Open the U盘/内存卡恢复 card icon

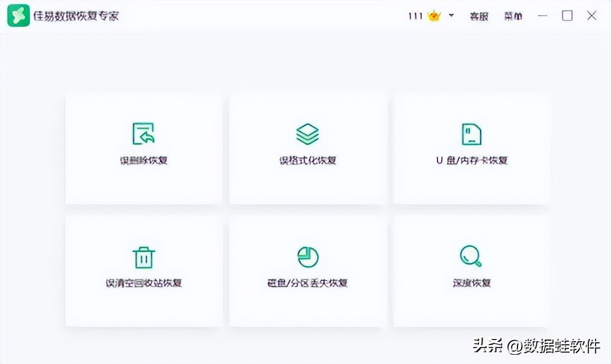(x=471, y=134)
